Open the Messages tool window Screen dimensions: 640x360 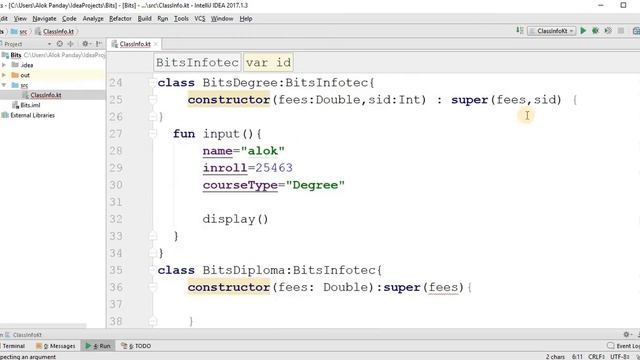pyautogui.click(x=56, y=346)
